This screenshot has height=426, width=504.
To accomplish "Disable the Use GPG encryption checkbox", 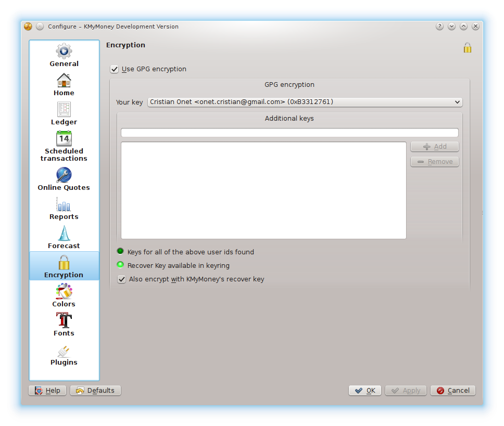I will [115, 69].
